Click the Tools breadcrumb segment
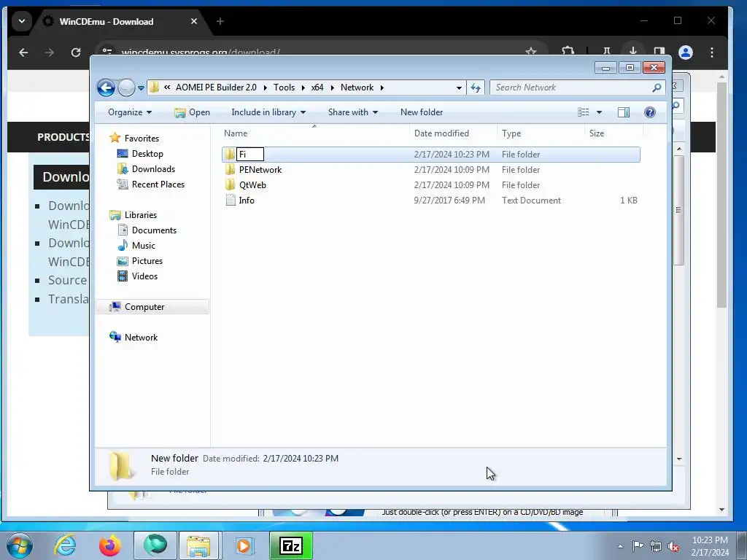Viewport: 747px width, 560px height. point(284,87)
